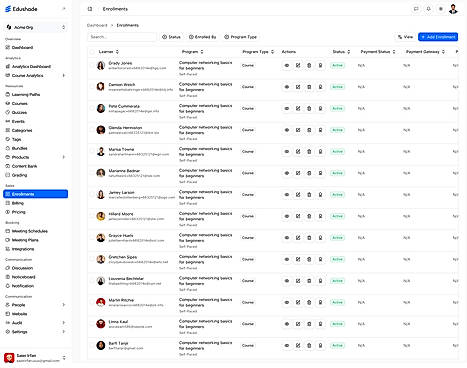Select Linna Kaul row checkbox
The image size is (467, 368).
[x=92, y=323]
